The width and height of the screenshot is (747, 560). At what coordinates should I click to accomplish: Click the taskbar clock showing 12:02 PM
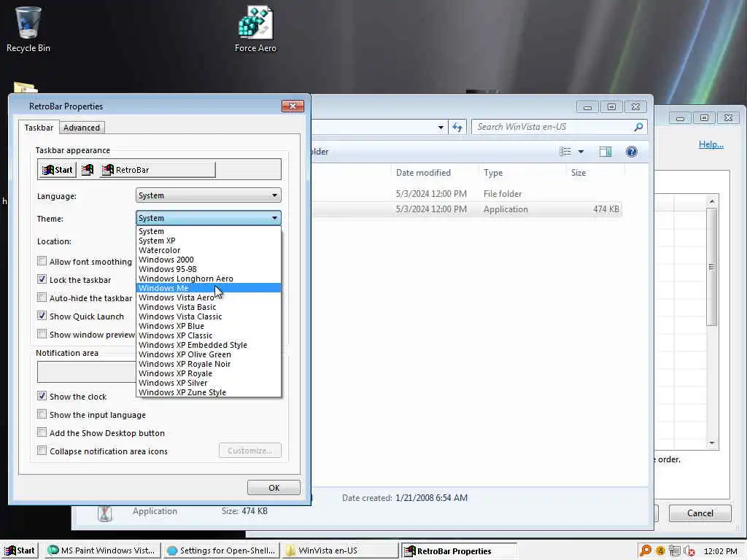[x=720, y=551]
